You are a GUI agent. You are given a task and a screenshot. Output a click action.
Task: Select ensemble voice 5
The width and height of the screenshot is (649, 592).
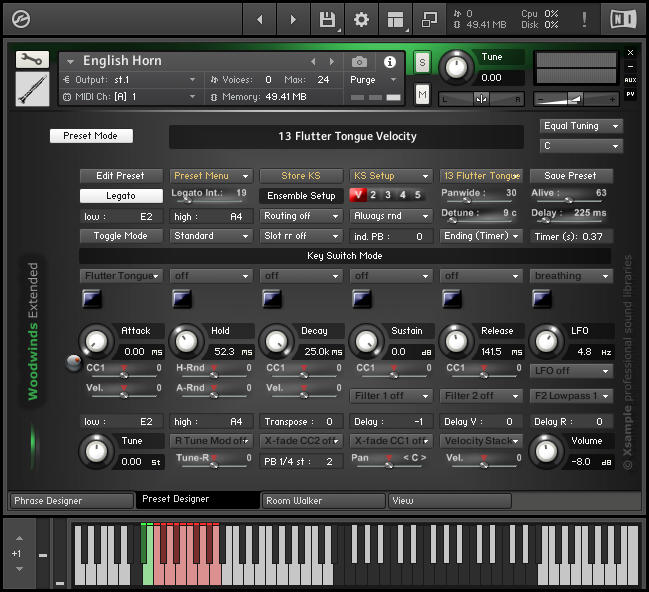pos(418,195)
